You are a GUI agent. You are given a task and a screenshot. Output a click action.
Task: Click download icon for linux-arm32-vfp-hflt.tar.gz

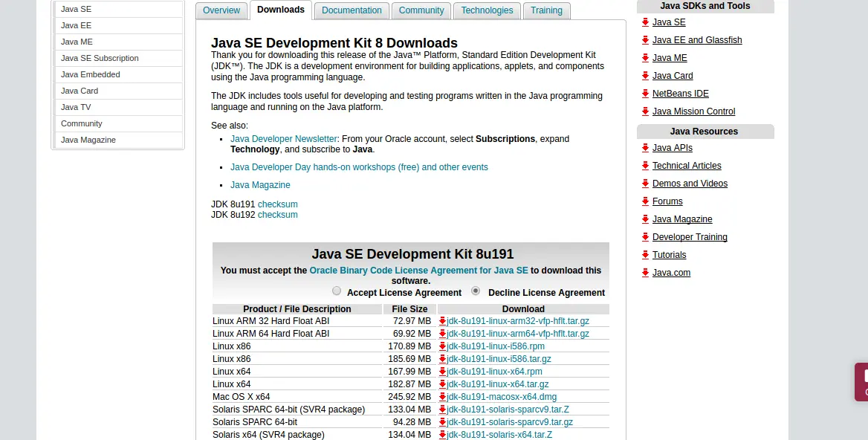[442, 321]
